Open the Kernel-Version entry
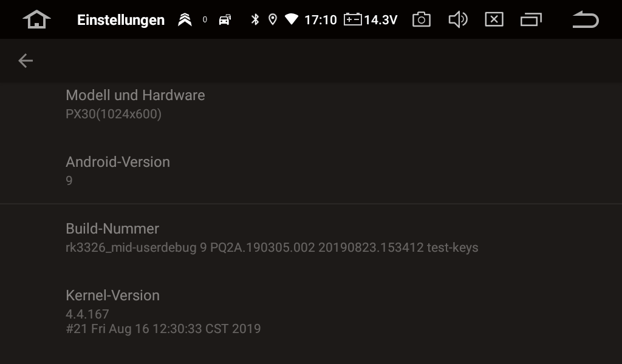This screenshot has height=364, width=622. pyautogui.click(x=311, y=312)
